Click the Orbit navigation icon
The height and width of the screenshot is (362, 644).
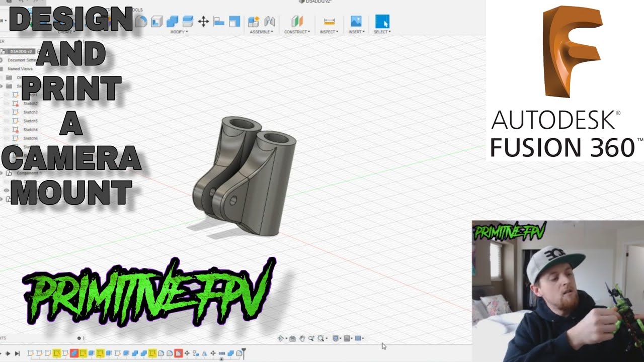(281, 338)
